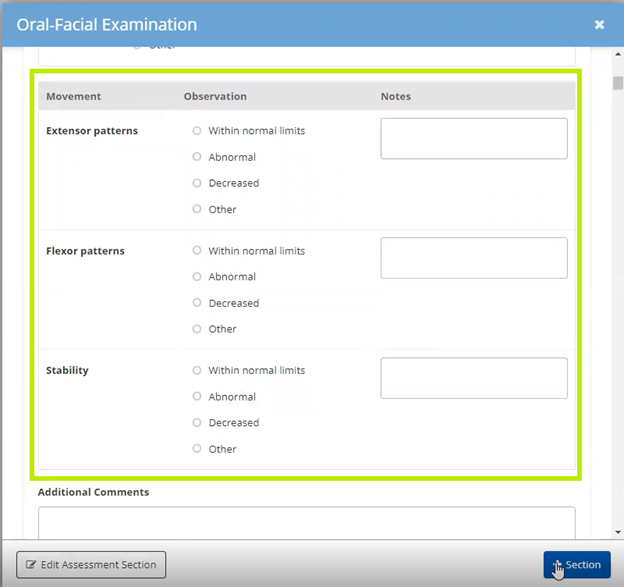Viewport: 624px width, 587px height.
Task: Click the Stability notes field
Action: tap(474, 378)
